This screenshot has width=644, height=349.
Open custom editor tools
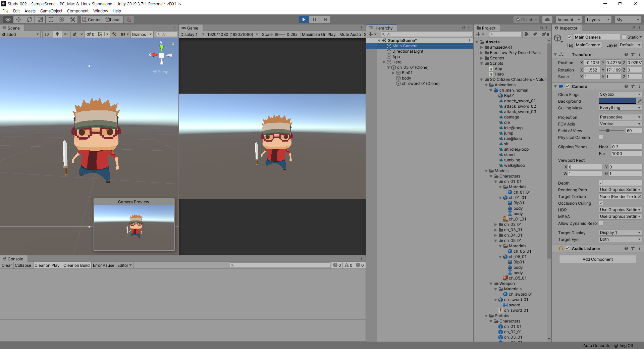72,19
